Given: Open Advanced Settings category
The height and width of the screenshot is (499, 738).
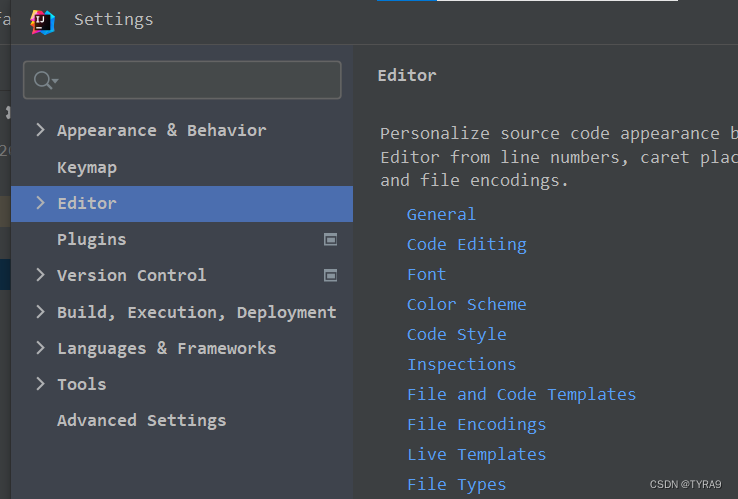Looking at the screenshot, I should (141, 420).
